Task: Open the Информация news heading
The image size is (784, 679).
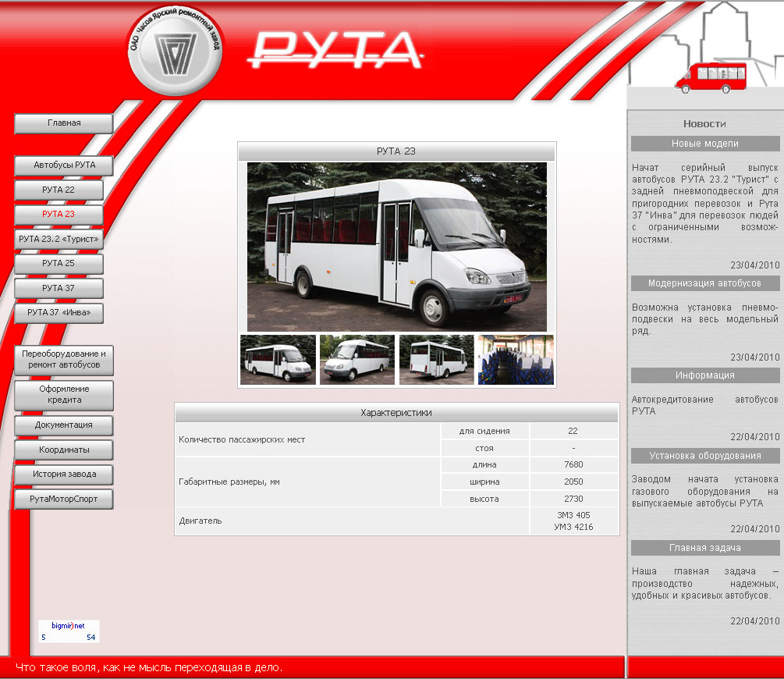Action: 705,375
